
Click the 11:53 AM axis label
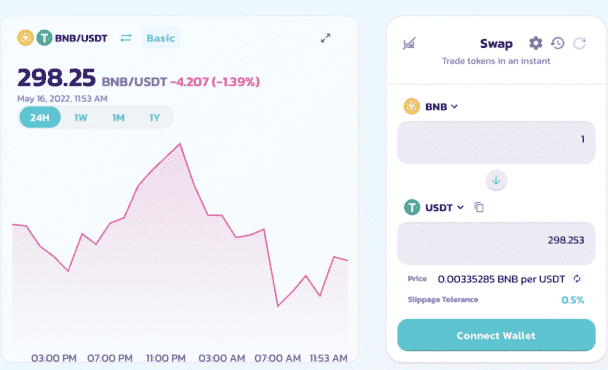coord(328,358)
